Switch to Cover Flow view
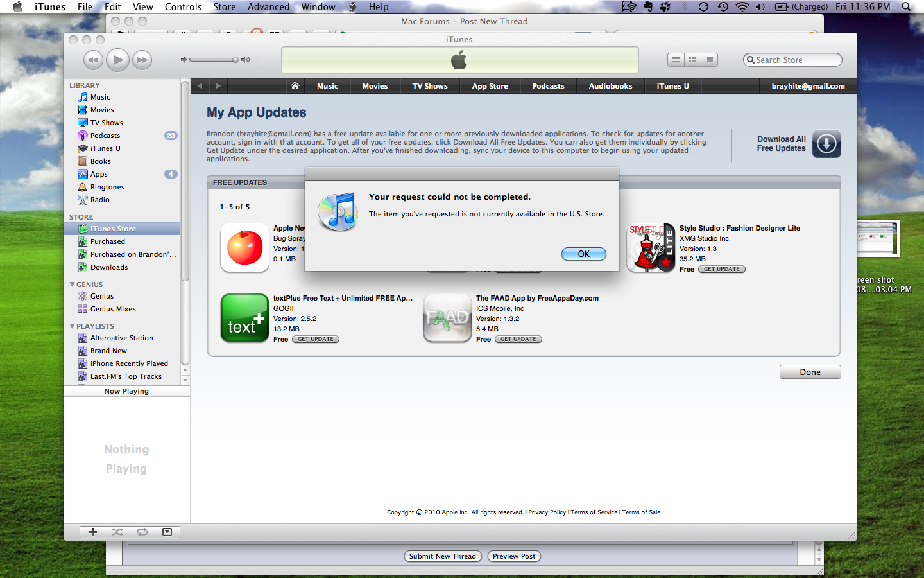This screenshot has width=924, height=578. [x=709, y=60]
